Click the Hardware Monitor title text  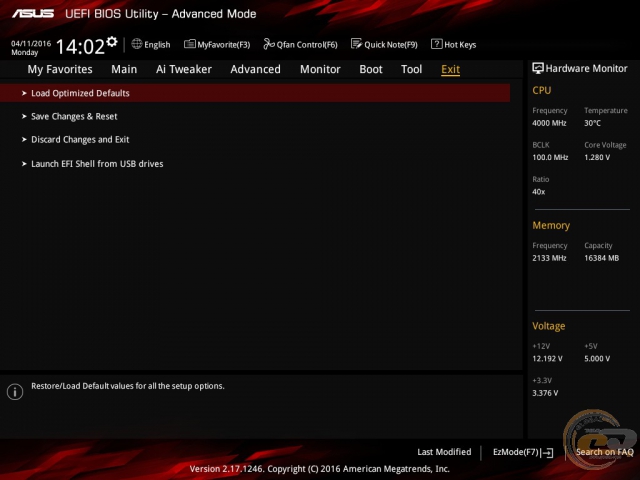[x=587, y=69]
